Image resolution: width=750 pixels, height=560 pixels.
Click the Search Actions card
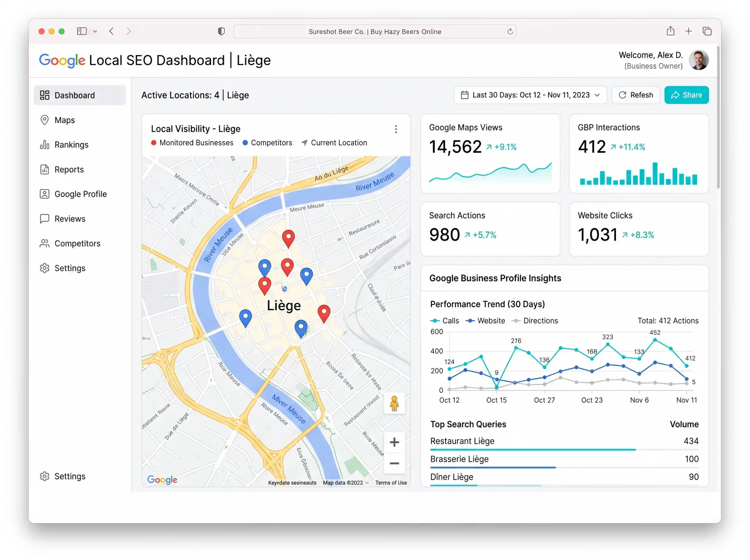pyautogui.click(x=490, y=229)
